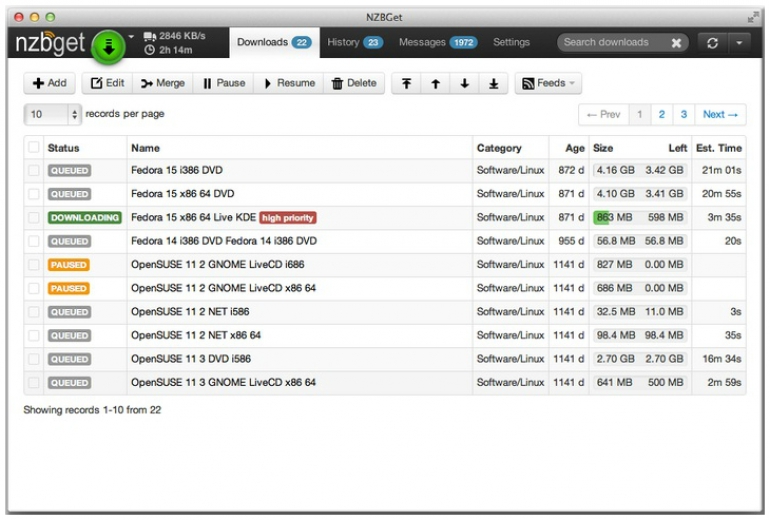Click the Resume button in toolbar

pos(289,83)
